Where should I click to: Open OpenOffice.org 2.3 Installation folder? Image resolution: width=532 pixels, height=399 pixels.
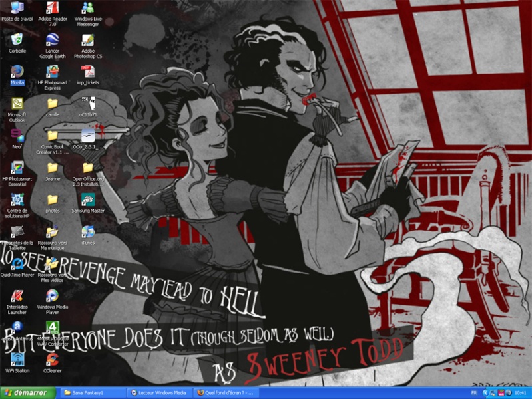(87, 174)
